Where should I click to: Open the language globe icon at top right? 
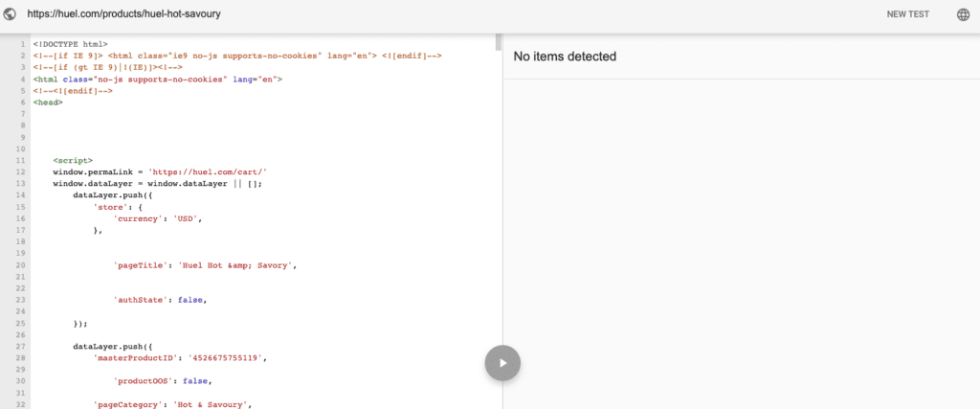coord(963,14)
